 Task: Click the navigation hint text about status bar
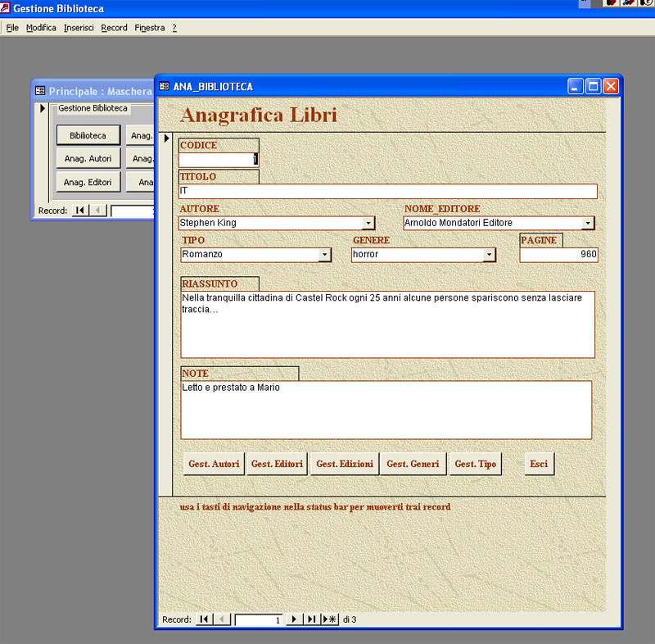[315, 507]
